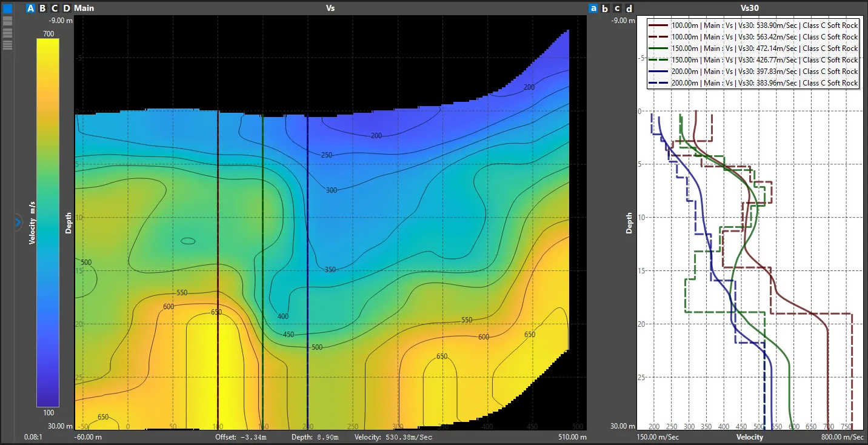Choose the three-row layout icon
Screen dimensions: 868x445
[x=8, y=32]
